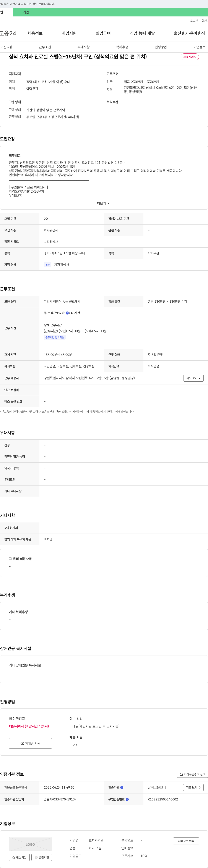Click 근로자수 value 10명
Image resolution: width=208 pixels, height=868 pixels.
pyautogui.click(x=144, y=856)
